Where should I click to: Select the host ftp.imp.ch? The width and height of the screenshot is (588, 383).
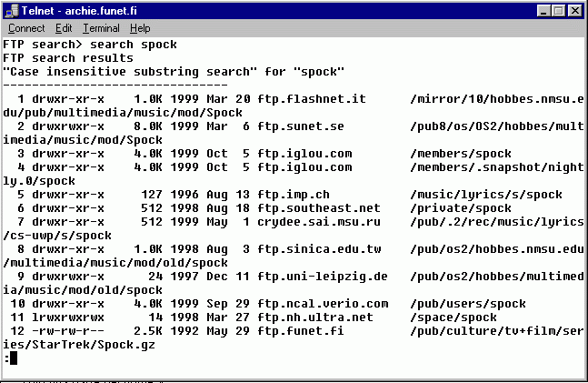[x=294, y=195]
